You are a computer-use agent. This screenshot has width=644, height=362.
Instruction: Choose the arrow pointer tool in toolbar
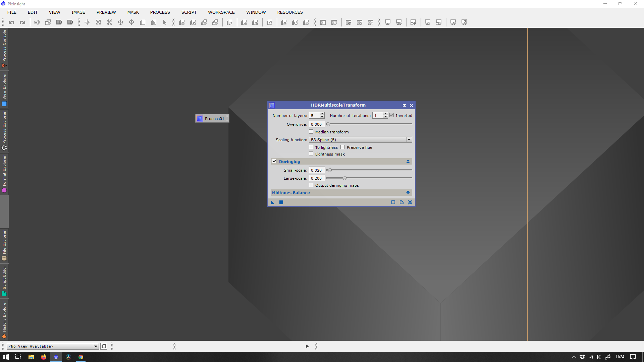(165, 22)
